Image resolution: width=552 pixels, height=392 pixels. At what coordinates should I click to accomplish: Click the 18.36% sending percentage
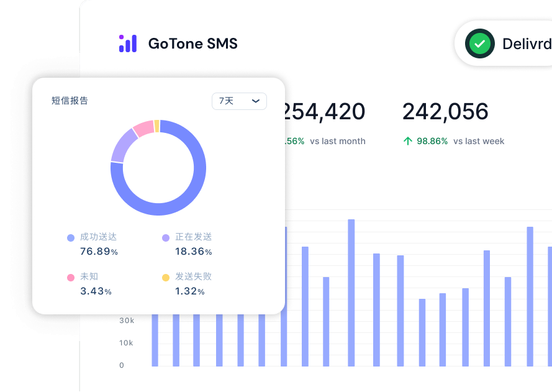[x=193, y=252]
